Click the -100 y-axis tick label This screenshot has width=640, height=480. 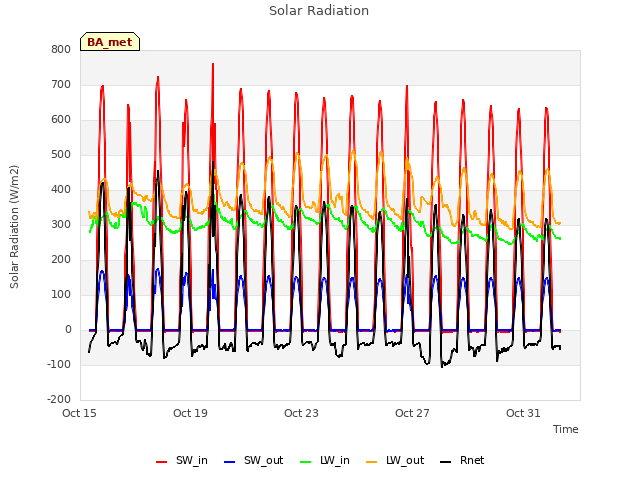tap(59, 364)
